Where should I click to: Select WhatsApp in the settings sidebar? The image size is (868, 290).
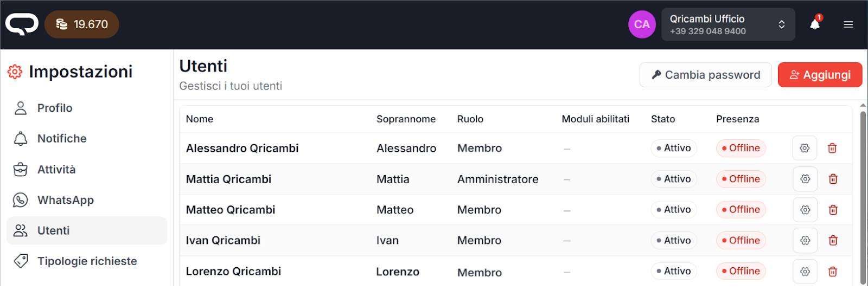point(65,200)
